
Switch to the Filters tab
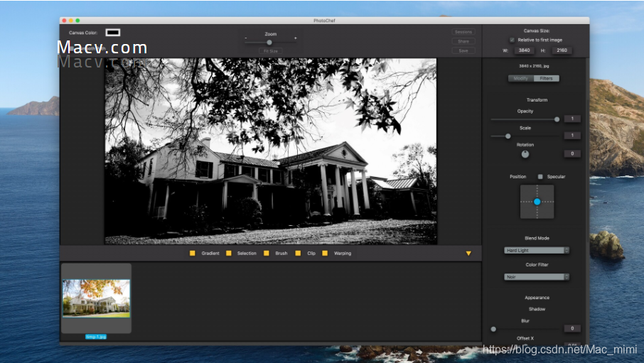[x=546, y=78]
